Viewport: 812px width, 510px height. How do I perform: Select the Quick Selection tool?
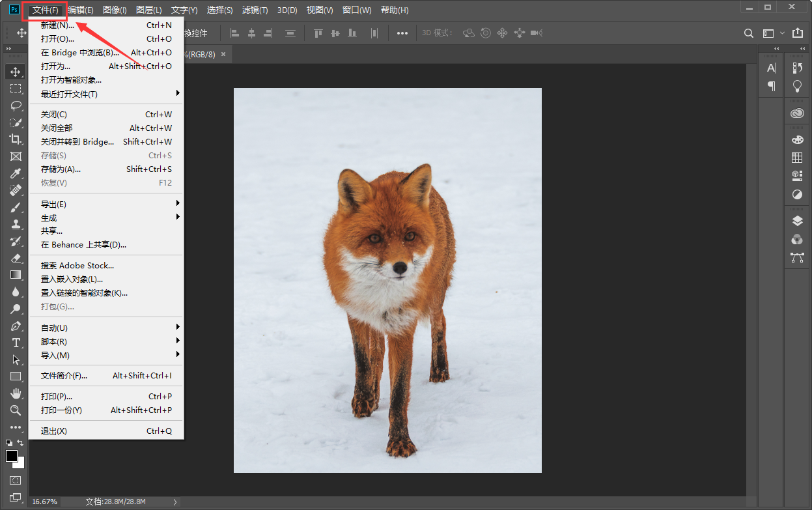16,122
